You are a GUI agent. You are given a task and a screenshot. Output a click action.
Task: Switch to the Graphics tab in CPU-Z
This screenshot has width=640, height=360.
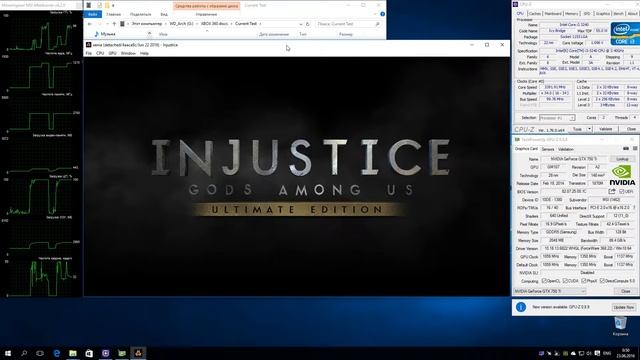click(602, 13)
